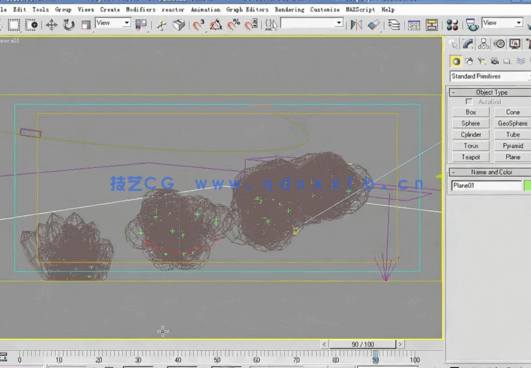531x368 pixels.
Task: Step time slider to next frame
Action: coord(400,344)
